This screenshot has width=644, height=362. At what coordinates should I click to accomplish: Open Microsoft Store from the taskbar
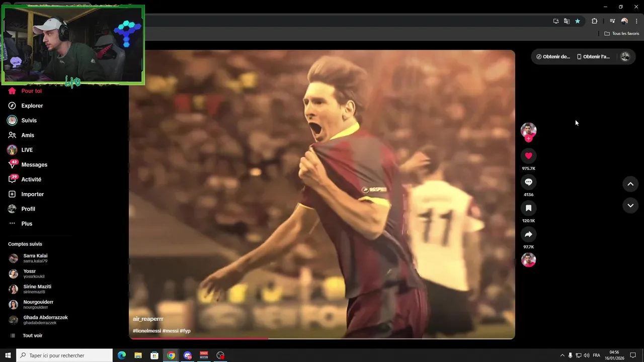[154, 355]
